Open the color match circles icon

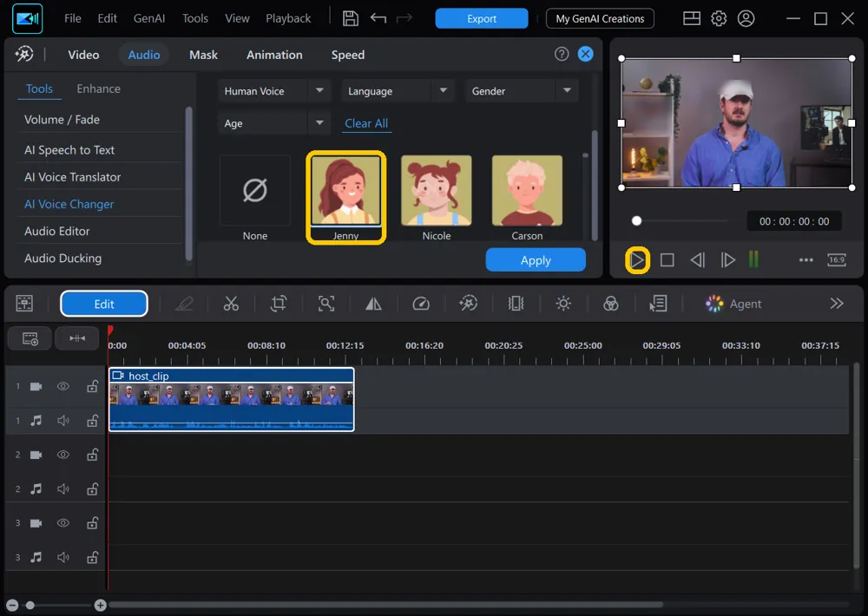(610, 304)
